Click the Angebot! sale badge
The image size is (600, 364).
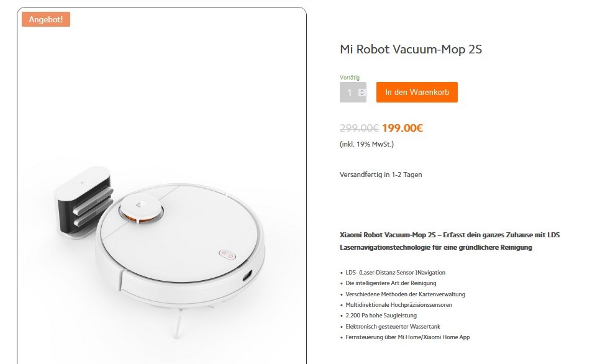[x=46, y=19]
